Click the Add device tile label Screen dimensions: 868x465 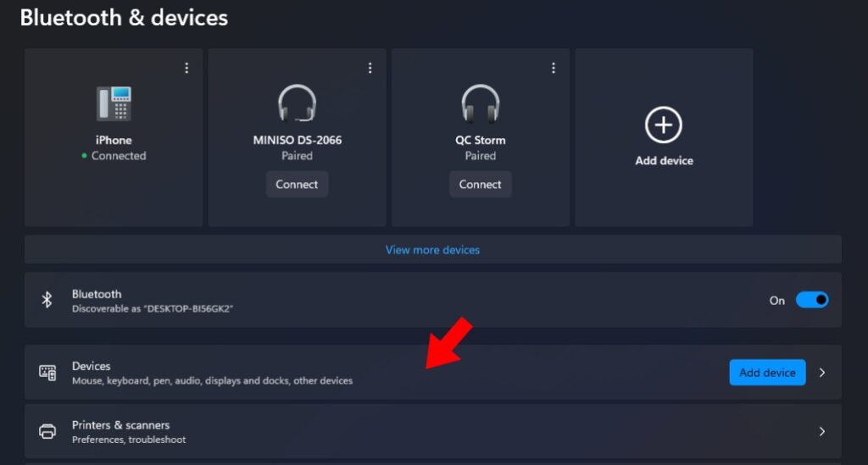coord(664,160)
